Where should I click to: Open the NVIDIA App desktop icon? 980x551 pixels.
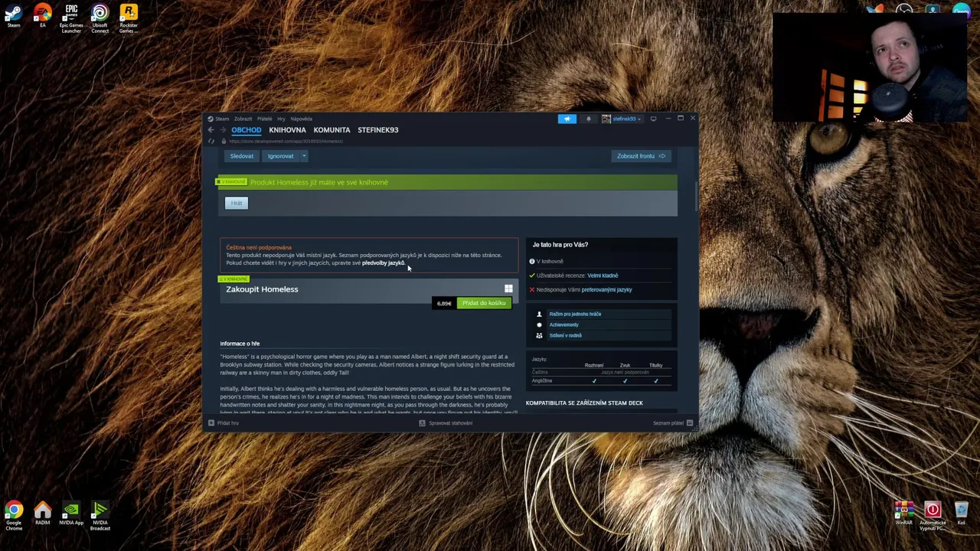point(71,514)
